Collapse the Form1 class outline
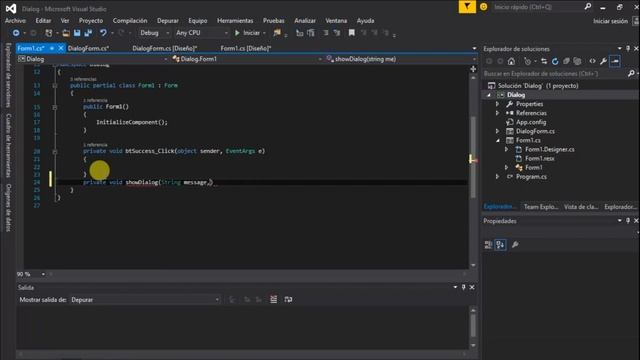Viewport: 640px width, 360px height. pos(55,86)
